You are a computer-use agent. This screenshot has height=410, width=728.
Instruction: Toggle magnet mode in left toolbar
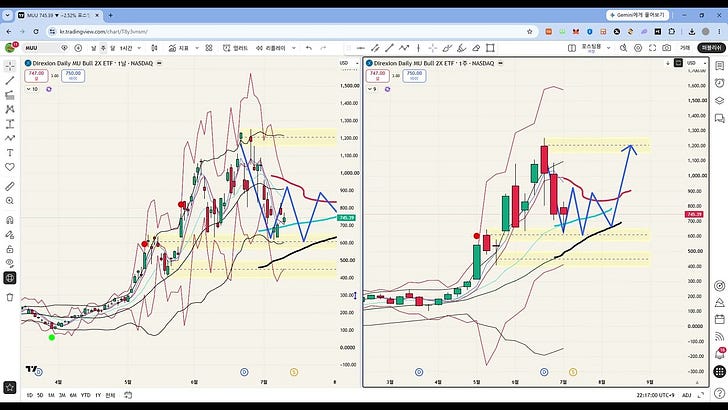click(x=10, y=221)
